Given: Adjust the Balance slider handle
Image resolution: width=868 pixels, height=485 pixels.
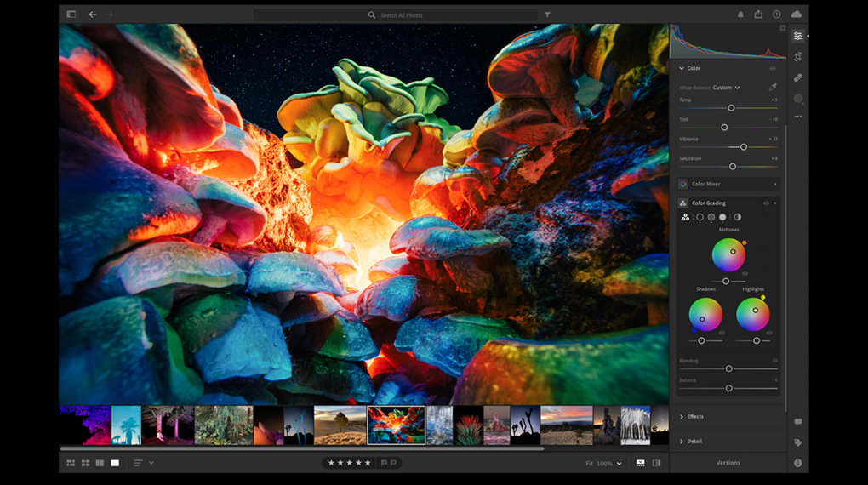Looking at the screenshot, I should click(x=729, y=388).
